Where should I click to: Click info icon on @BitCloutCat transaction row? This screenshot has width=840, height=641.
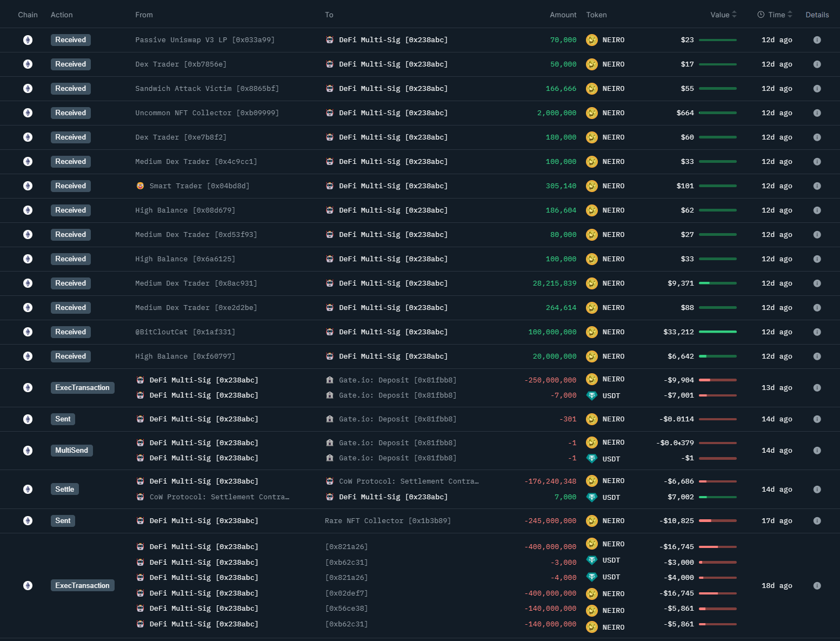[x=817, y=332]
